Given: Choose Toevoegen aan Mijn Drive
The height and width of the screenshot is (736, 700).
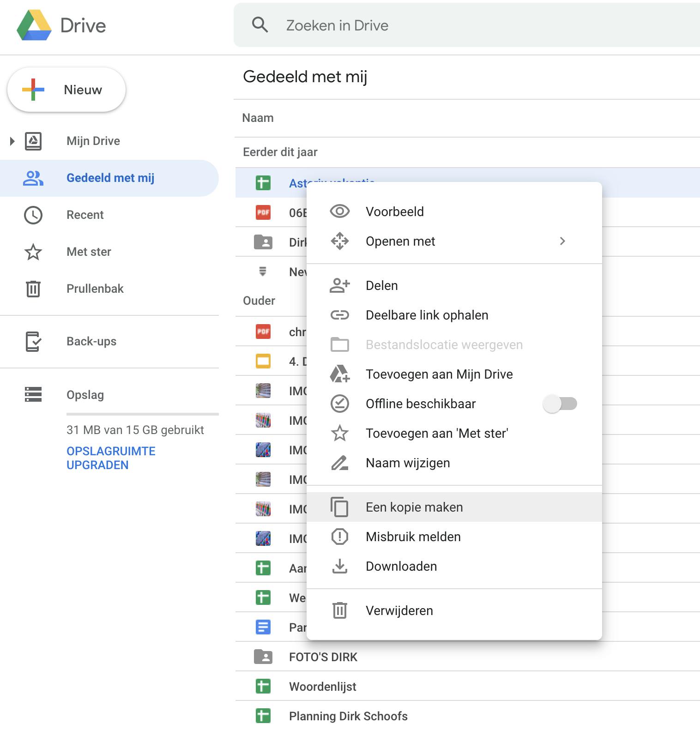Looking at the screenshot, I should [439, 374].
